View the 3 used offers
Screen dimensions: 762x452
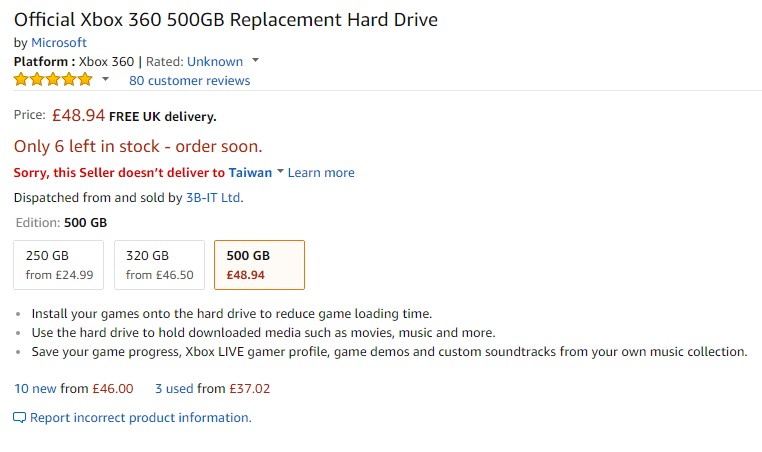[175, 388]
